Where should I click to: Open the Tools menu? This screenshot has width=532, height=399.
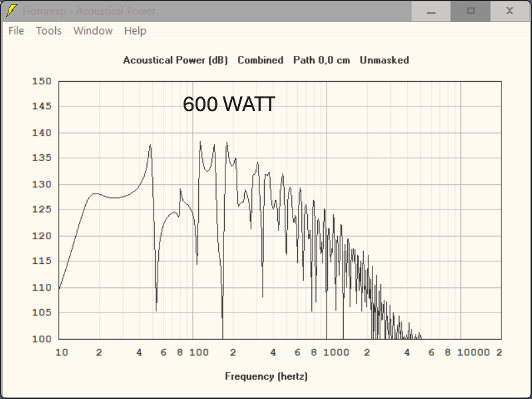tap(48, 31)
